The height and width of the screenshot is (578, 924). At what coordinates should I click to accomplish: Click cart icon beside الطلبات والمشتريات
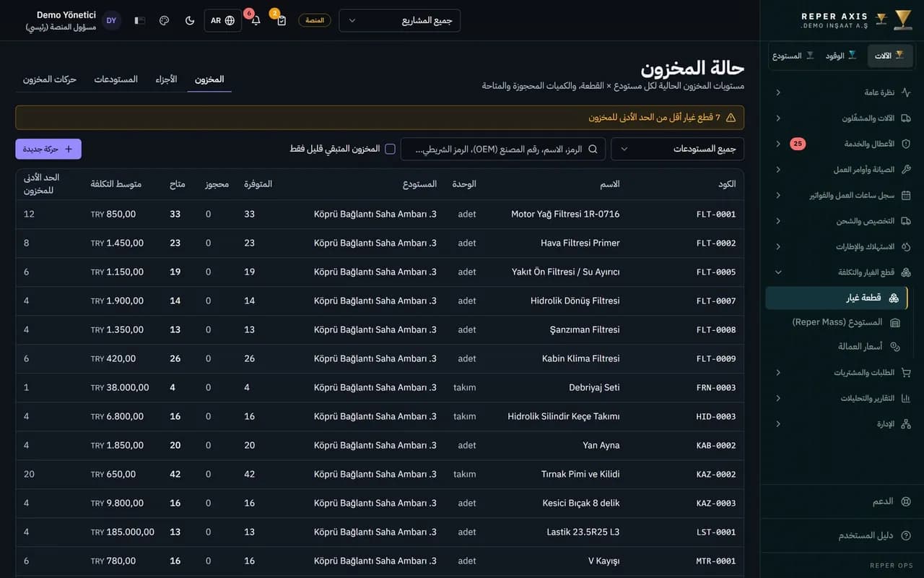tap(906, 373)
